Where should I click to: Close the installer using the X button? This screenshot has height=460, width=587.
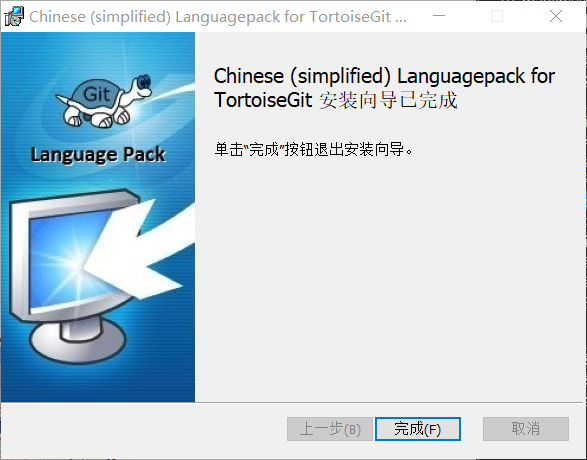pyautogui.click(x=556, y=16)
